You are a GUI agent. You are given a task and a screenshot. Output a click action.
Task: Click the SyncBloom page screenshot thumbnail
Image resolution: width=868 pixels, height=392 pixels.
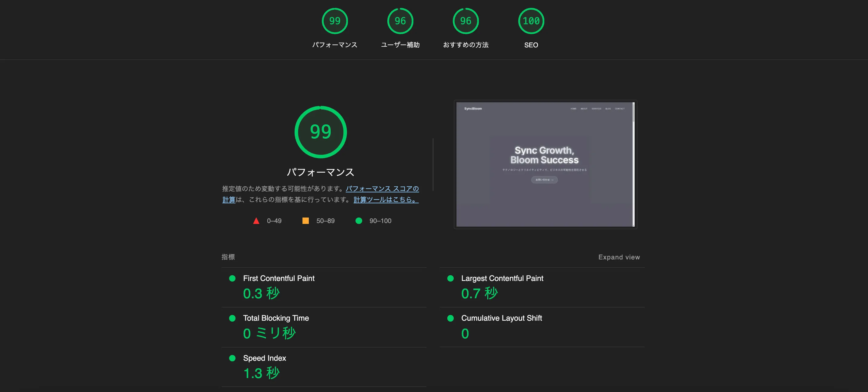point(545,164)
